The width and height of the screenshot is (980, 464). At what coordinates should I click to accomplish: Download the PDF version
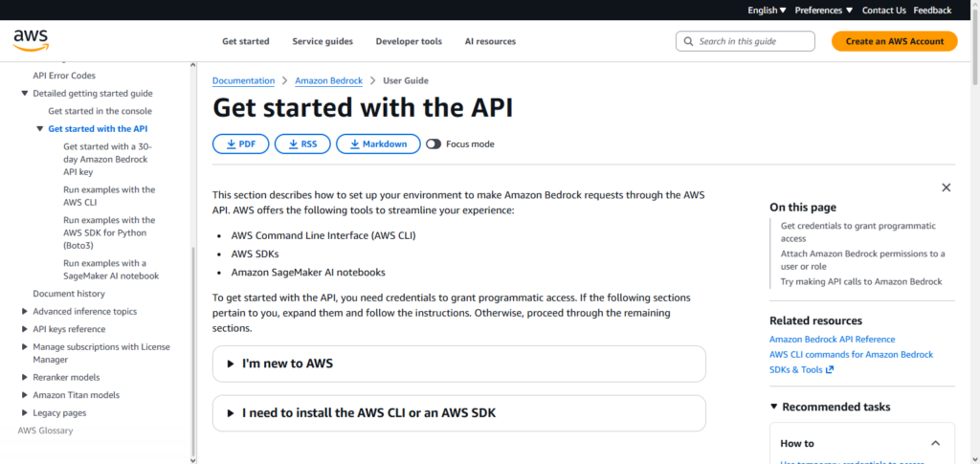point(240,144)
